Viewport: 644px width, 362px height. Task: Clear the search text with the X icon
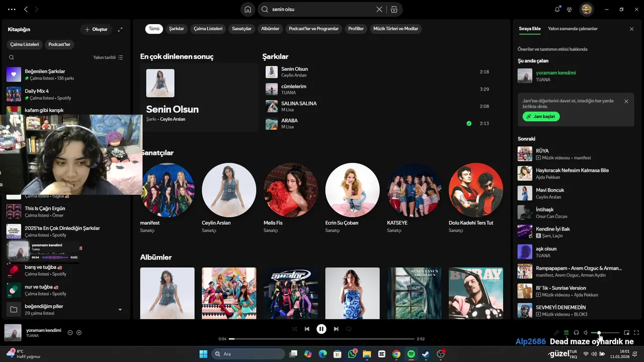(379, 9)
